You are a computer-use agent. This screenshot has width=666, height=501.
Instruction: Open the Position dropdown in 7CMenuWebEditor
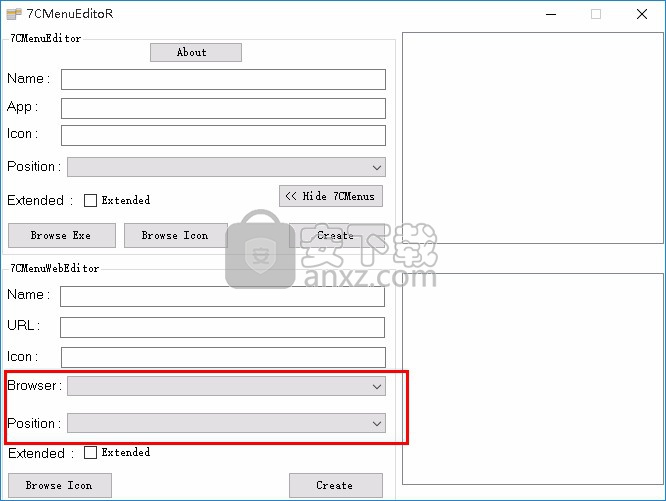pyautogui.click(x=226, y=423)
